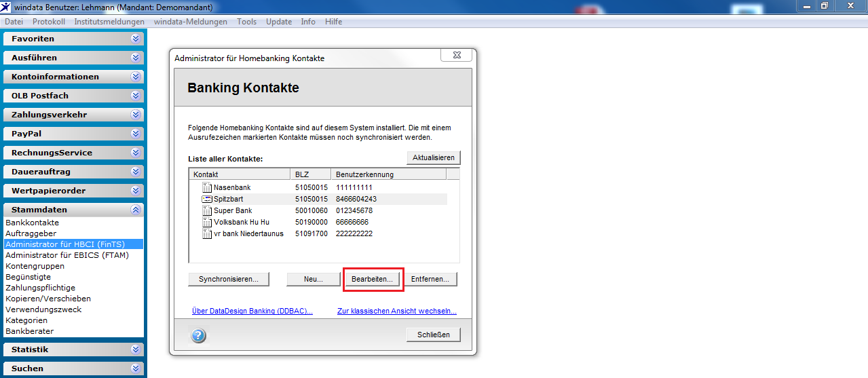Select Super Bank BLZ 50010060
This screenshot has width=868, height=378.
tap(312, 210)
